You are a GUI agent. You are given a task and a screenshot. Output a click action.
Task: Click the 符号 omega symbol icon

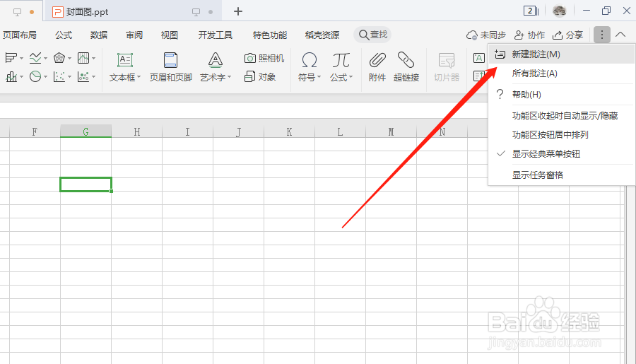click(309, 60)
